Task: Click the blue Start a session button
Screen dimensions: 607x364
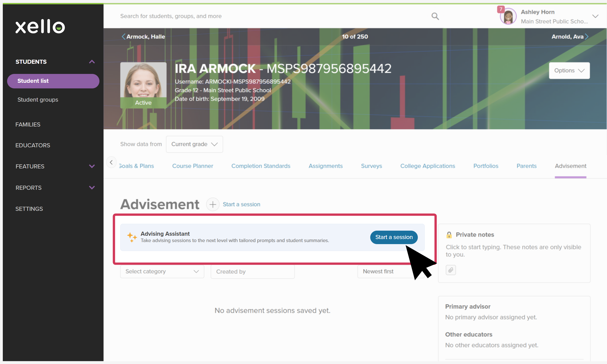Action: 394,237
